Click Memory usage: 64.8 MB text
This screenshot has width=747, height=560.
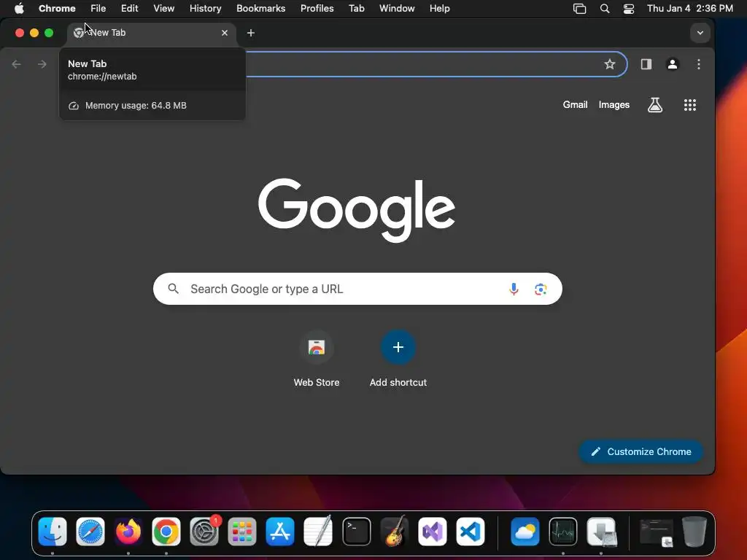136,106
